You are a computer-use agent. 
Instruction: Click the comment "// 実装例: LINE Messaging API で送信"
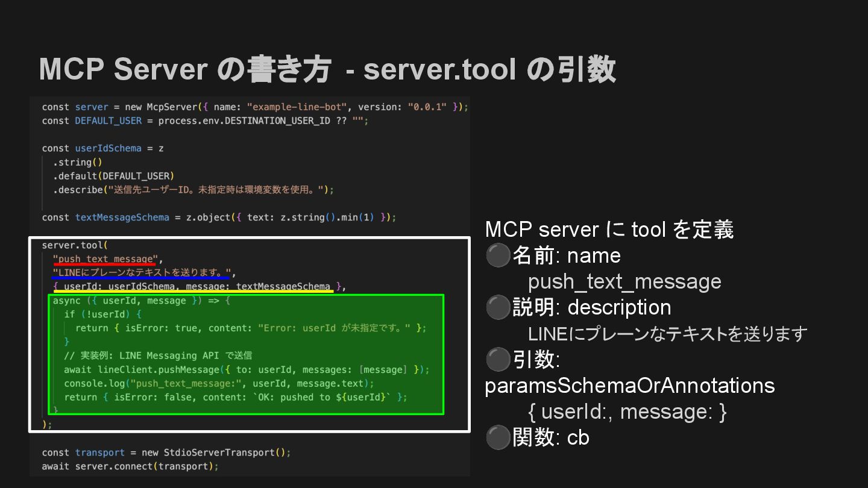point(158,355)
